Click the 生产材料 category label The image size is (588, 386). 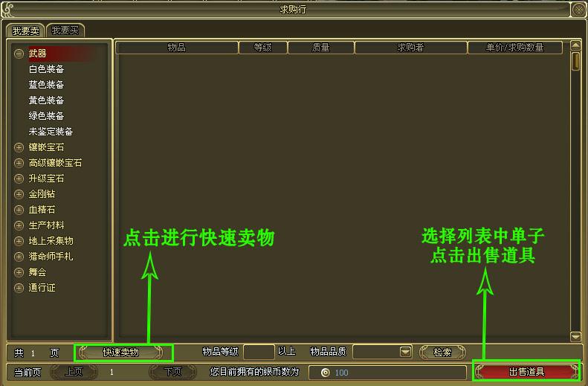click(46, 225)
